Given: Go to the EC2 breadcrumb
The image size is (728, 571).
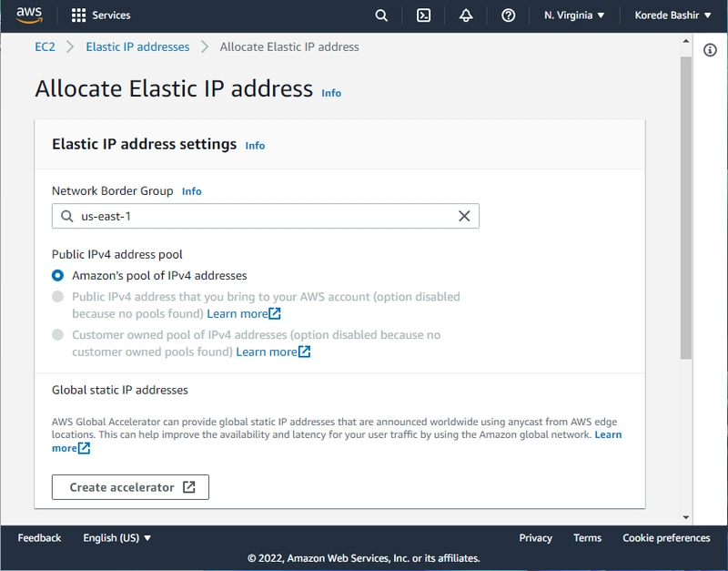Looking at the screenshot, I should coord(45,47).
